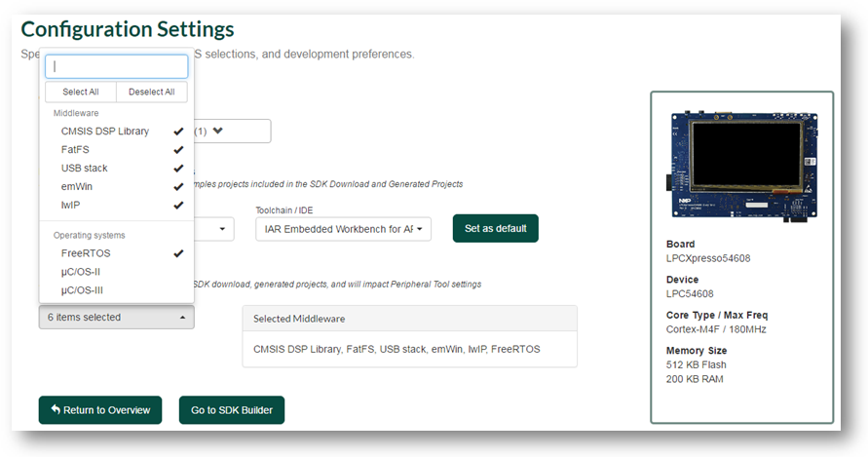Screen dimensions: 868x457
Task: Open the Toolchain / IDE dropdown
Action: pos(343,229)
